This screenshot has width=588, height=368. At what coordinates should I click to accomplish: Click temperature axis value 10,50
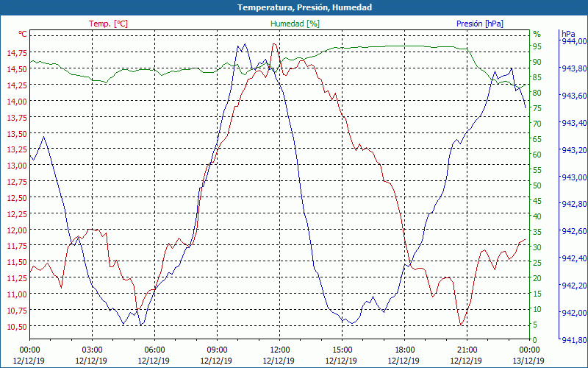[17, 327]
